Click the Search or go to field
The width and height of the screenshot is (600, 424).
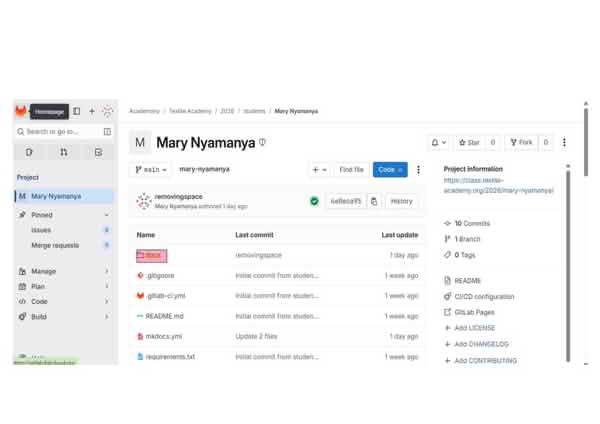coord(60,131)
